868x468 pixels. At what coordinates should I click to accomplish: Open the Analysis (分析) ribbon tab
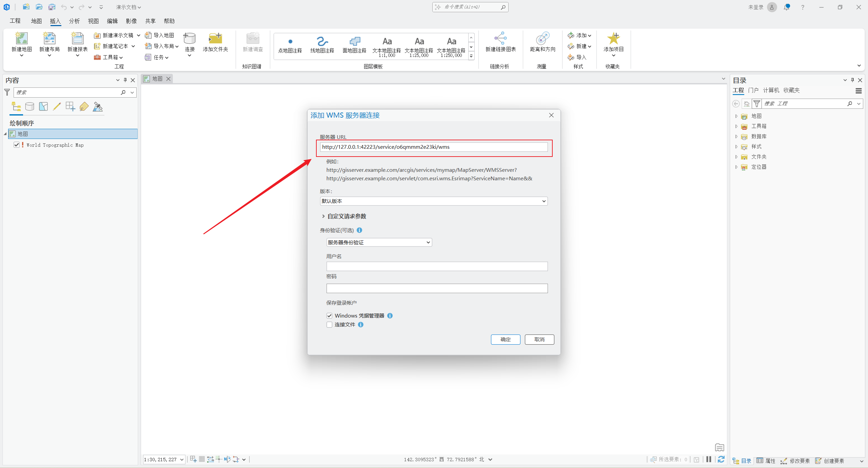click(x=74, y=21)
